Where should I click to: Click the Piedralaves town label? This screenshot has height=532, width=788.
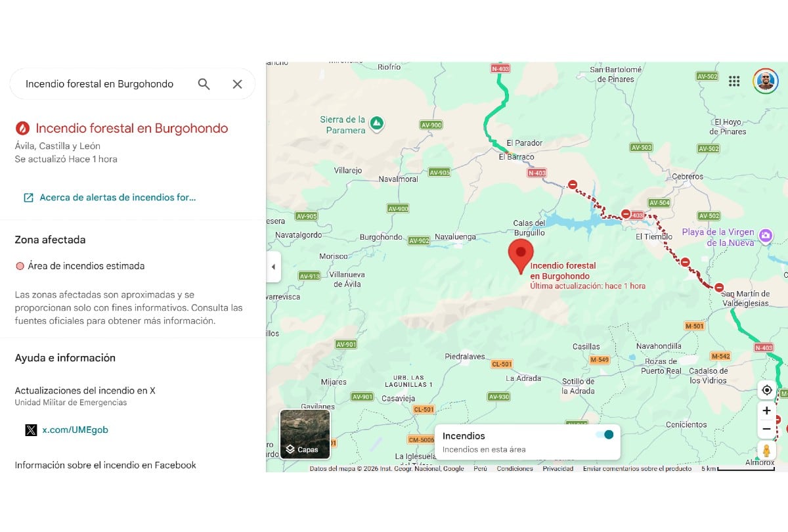[465, 357]
